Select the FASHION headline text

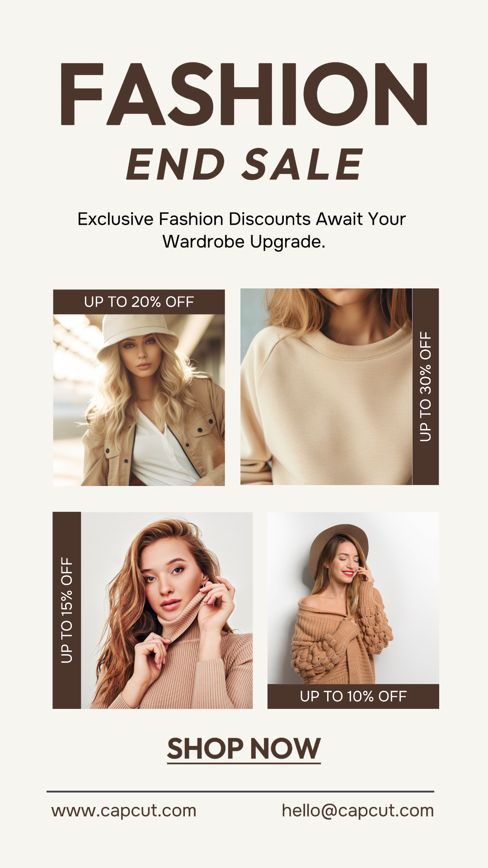244,94
